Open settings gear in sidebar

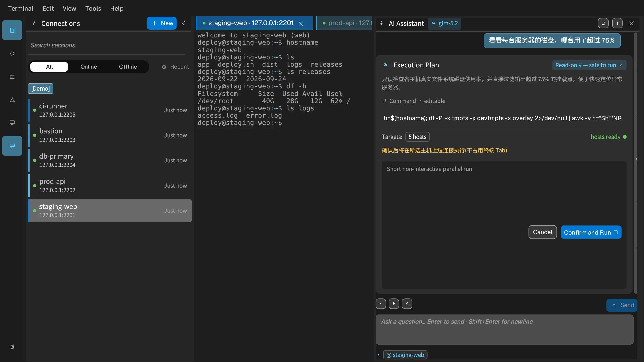pos(12,347)
